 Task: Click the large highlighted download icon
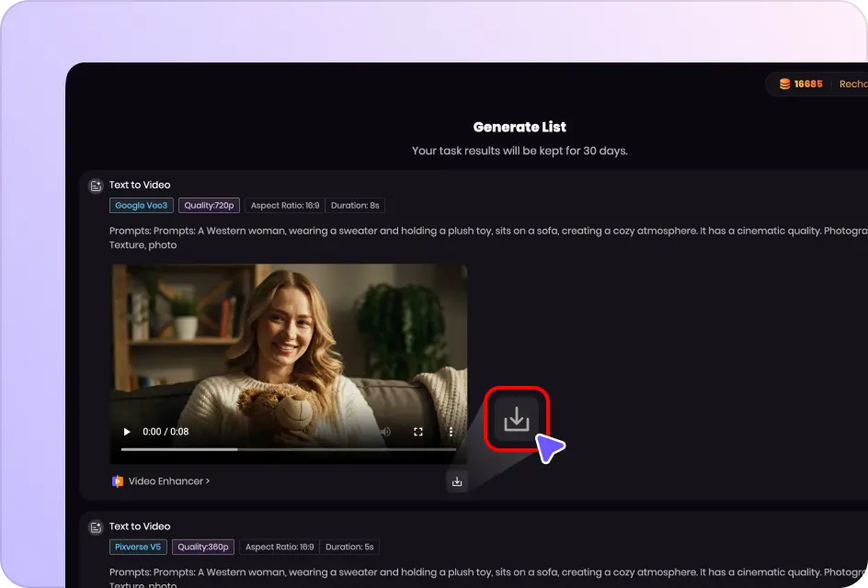click(517, 419)
